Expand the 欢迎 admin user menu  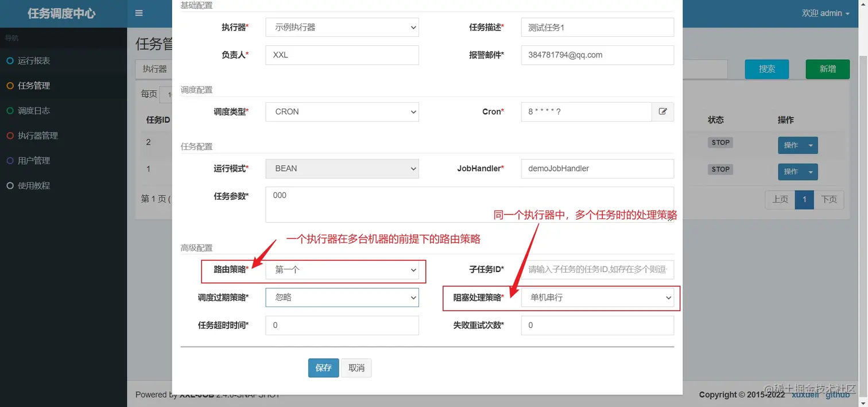pyautogui.click(x=826, y=13)
